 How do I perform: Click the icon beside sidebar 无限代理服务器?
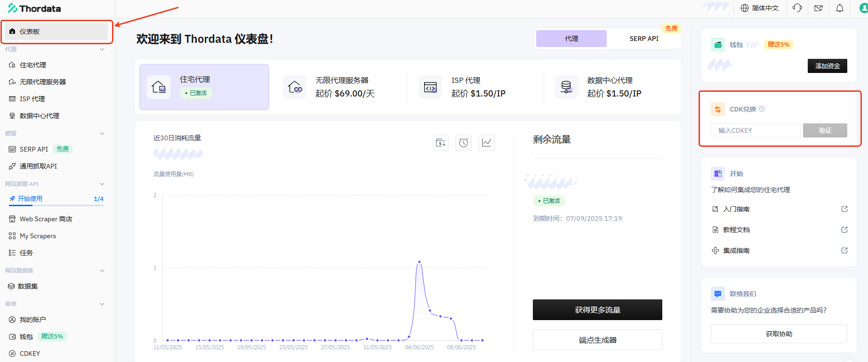coord(12,82)
